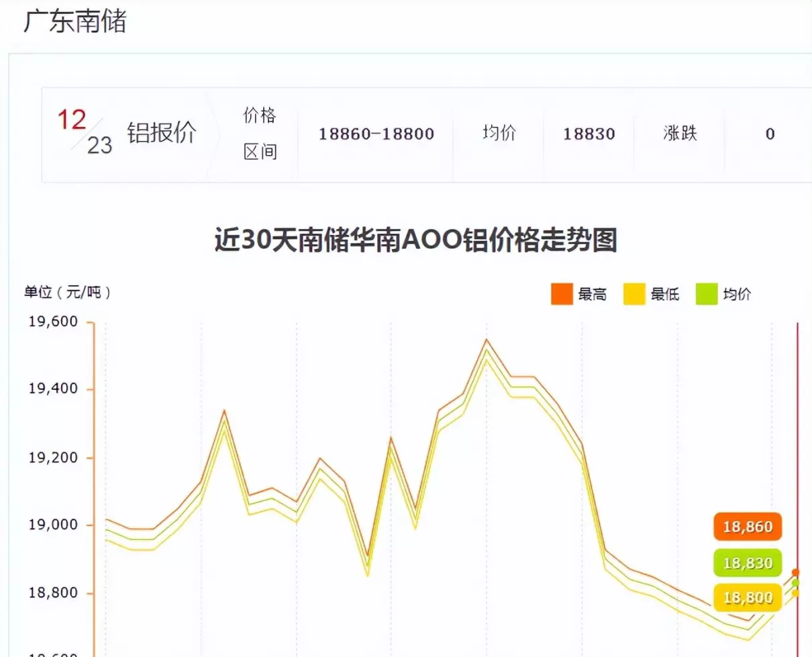Toggle the 均价 legend green swatch
The height and width of the screenshot is (657, 812).
(707, 294)
